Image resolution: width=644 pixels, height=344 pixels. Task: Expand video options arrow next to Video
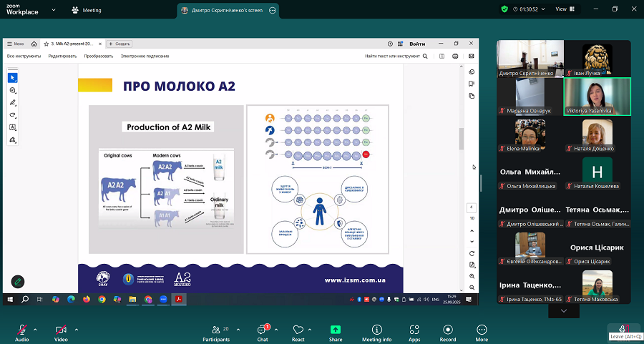(77, 329)
